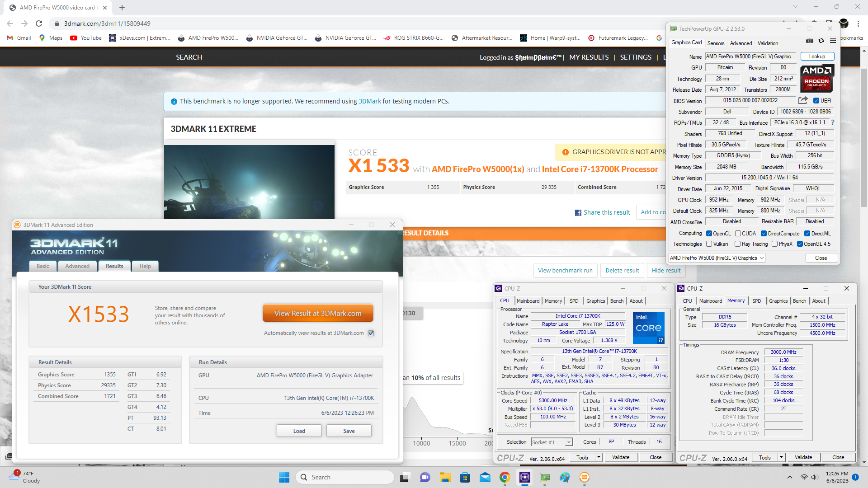This screenshot has height=488, width=868.
Task: Click the Lookup button in GPU-Z
Action: click(817, 56)
